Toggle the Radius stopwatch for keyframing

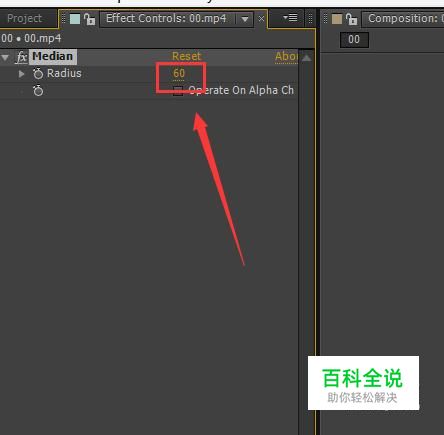point(38,73)
